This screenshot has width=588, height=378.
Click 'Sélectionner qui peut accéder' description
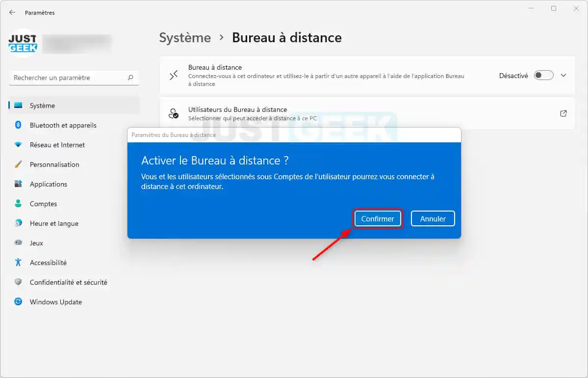click(x=253, y=118)
